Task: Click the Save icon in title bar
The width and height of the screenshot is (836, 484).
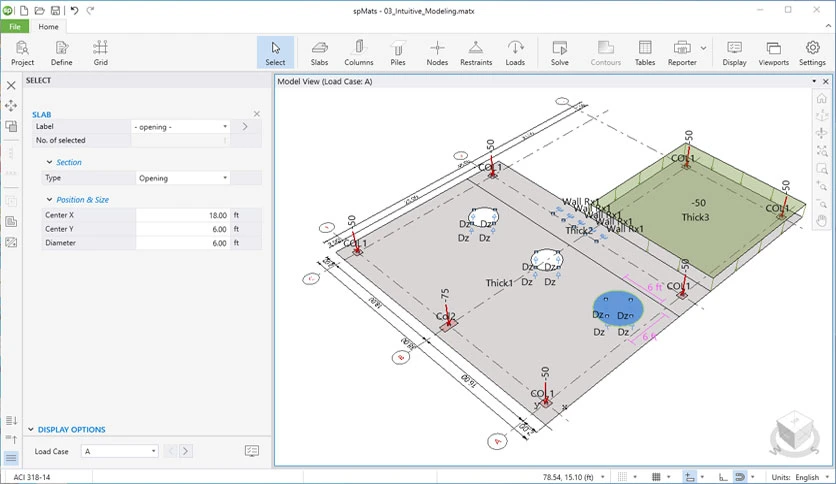Action: [55, 10]
